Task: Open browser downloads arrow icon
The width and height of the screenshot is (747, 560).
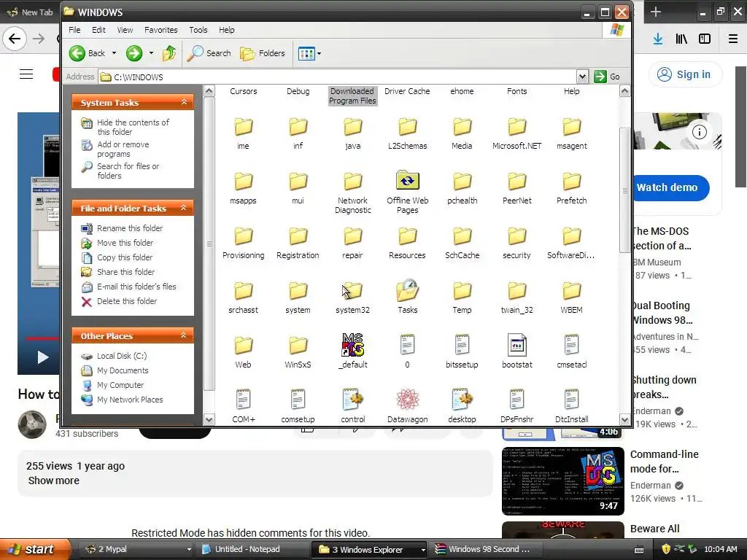Action: click(658, 39)
